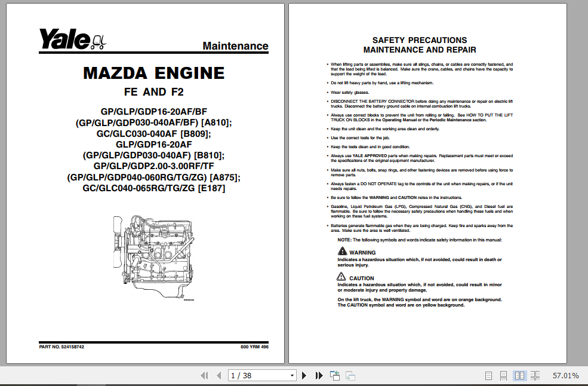Go back to previous view
The width and height of the screenshot is (588, 386).
click(x=334, y=375)
